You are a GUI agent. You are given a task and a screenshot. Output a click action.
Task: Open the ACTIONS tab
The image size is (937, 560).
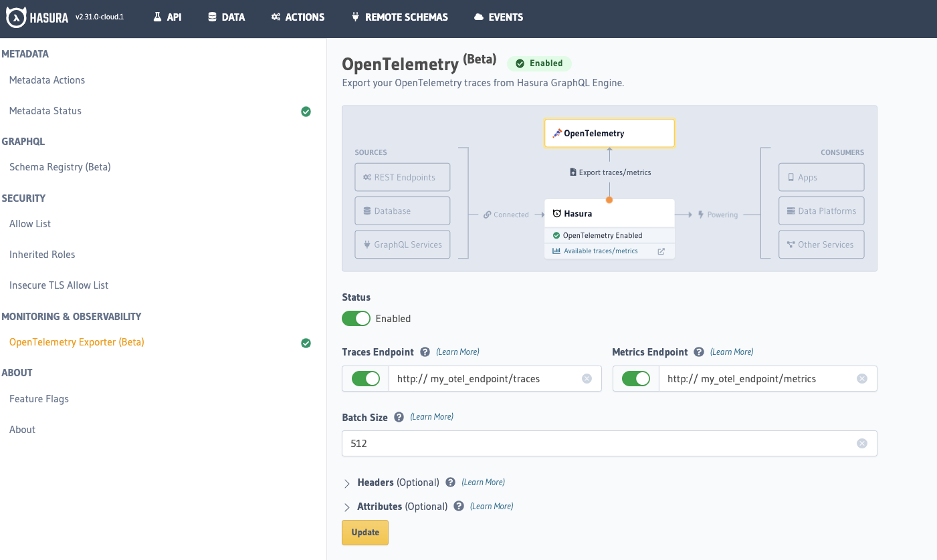point(298,17)
